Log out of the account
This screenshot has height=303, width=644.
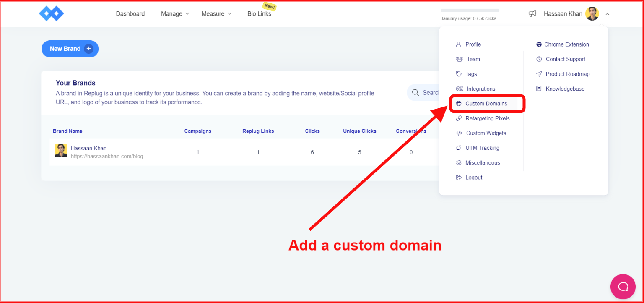pyautogui.click(x=474, y=178)
